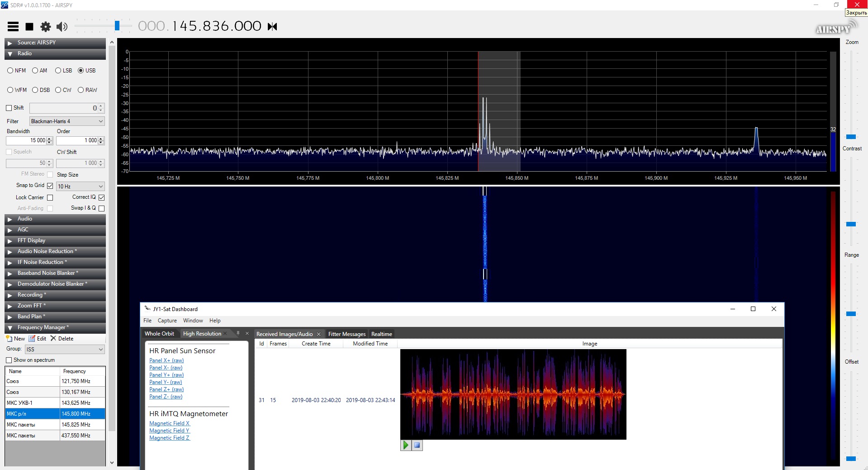Collapse the Radio panel
This screenshot has width=868, height=470.
55,53
